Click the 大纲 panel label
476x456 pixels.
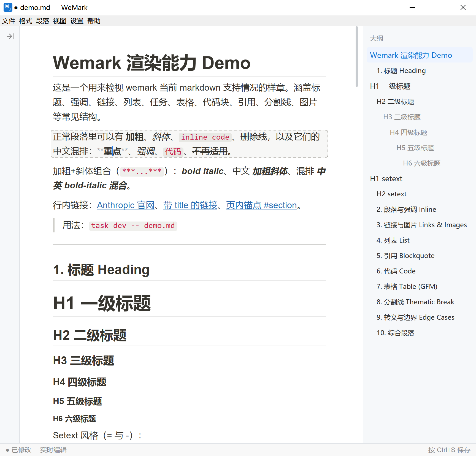click(376, 38)
